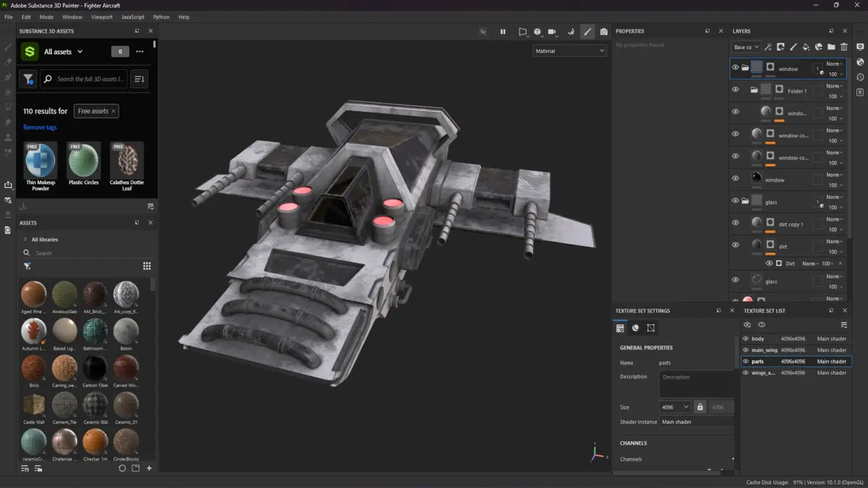Screen dimensions: 868x488
Task: Hide the wings_x texture set
Action: point(746,373)
